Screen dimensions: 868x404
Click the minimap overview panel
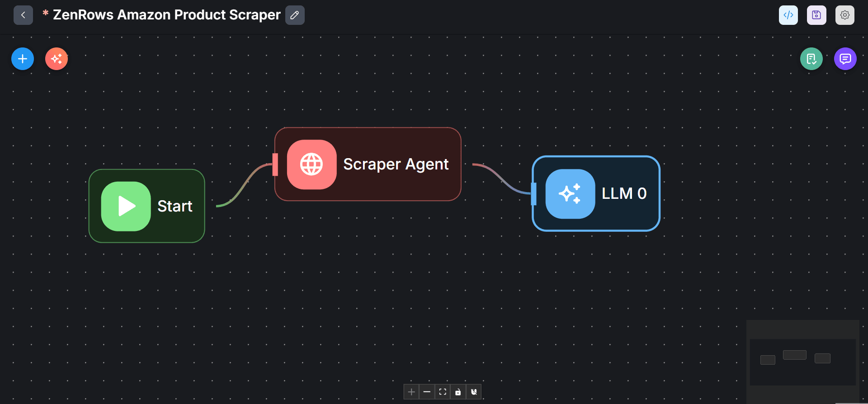[x=803, y=361]
